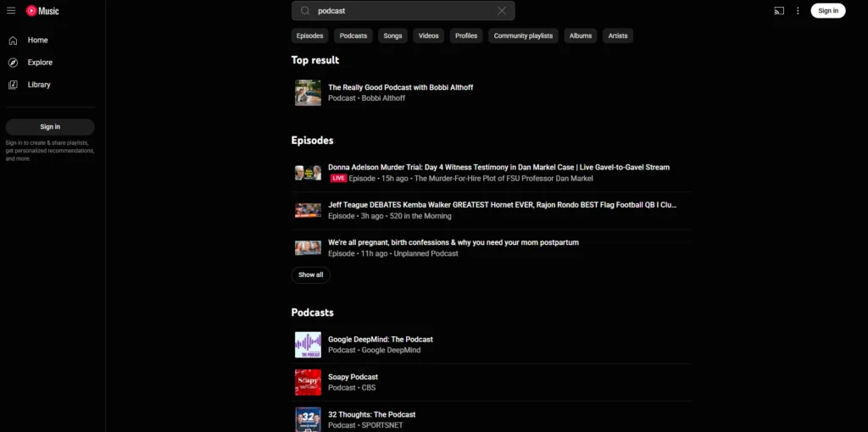Click into the search field containing podcast
This screenshot has height=432, width=868.
(x=403, y=10)
